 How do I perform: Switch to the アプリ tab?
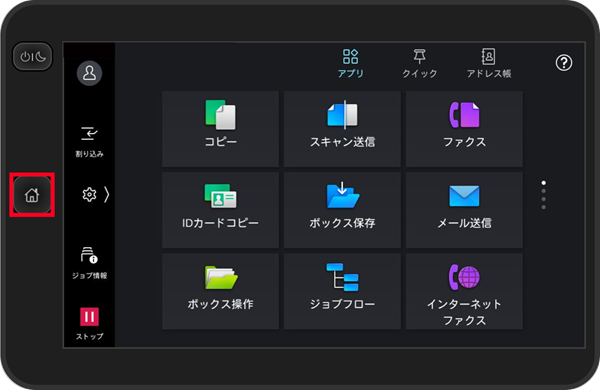coord(351,63)
